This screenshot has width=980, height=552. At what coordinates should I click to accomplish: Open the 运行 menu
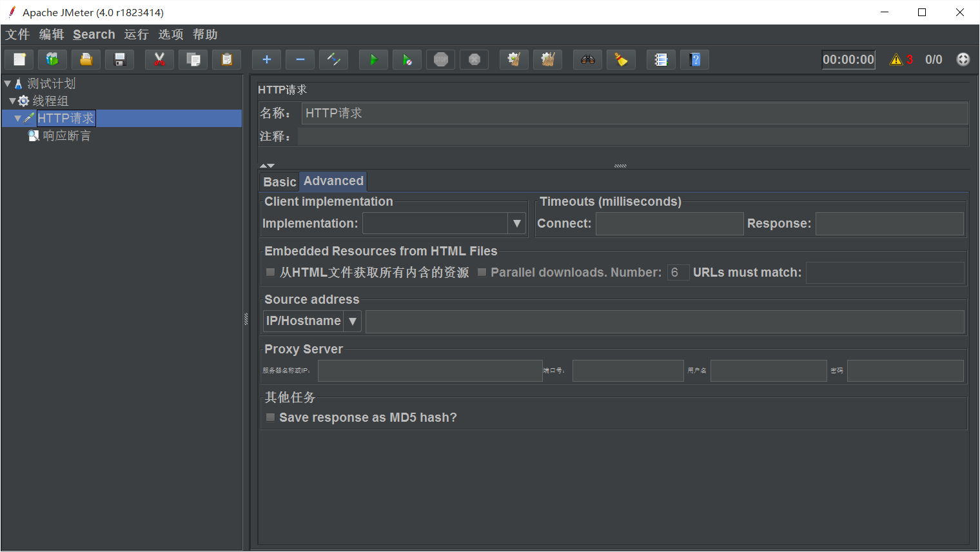click(x=137, y=34)
